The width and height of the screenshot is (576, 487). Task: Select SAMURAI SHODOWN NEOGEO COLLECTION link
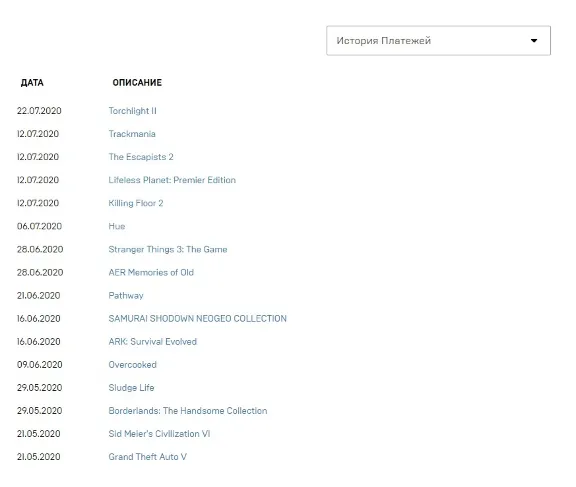(x=197, y=318)
